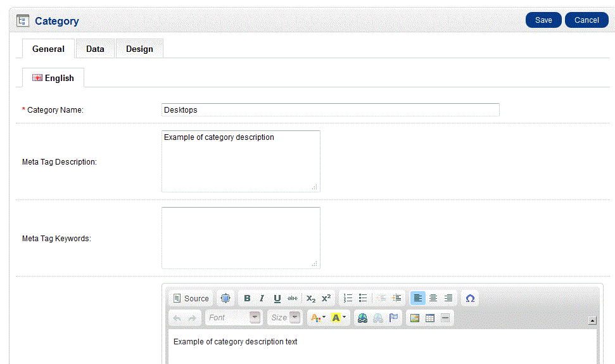Image resolution: width=615 pixels, height=364 pixels.
Task: Click the Source view button
Action: (191, 298)
